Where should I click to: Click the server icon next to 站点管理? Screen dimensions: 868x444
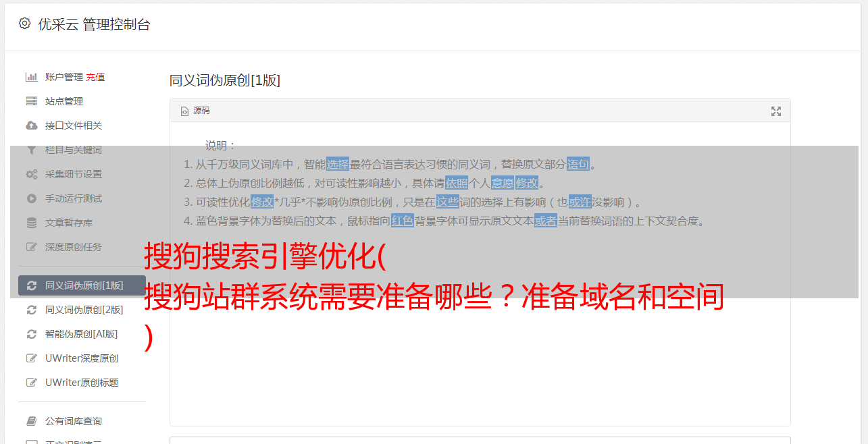(x=31, y=101)
